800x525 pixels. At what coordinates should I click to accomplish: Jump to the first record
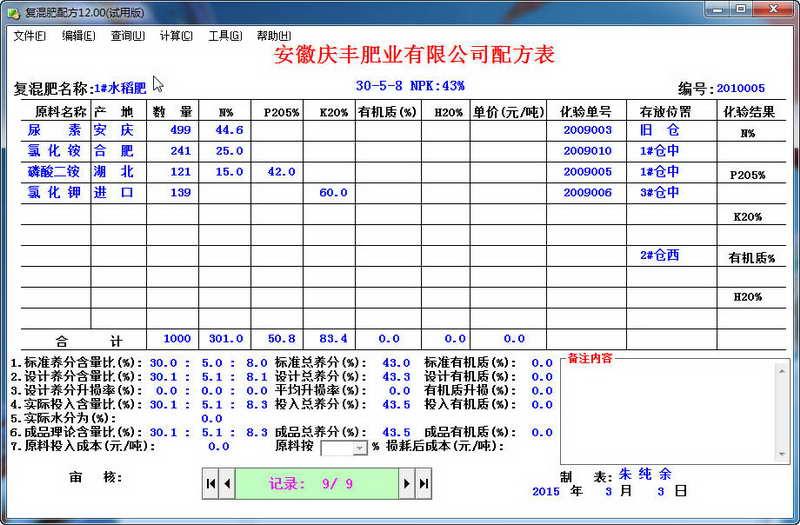(x=211, y=484)
